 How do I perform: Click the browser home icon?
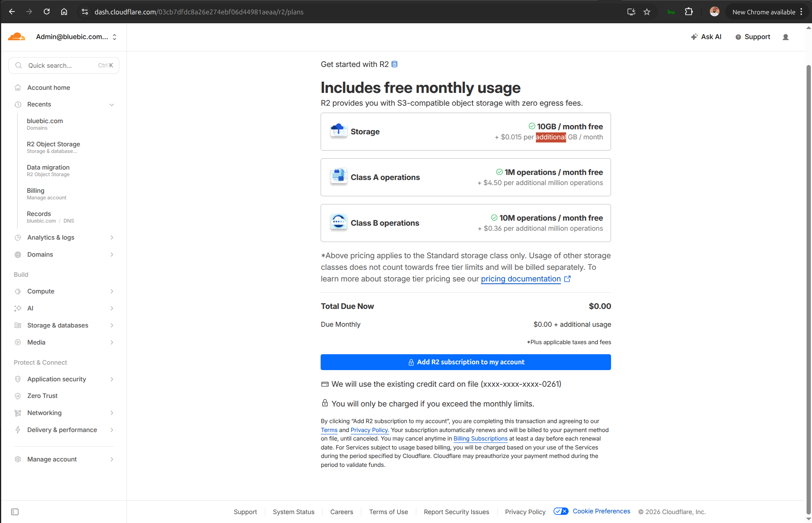(64, 12)
